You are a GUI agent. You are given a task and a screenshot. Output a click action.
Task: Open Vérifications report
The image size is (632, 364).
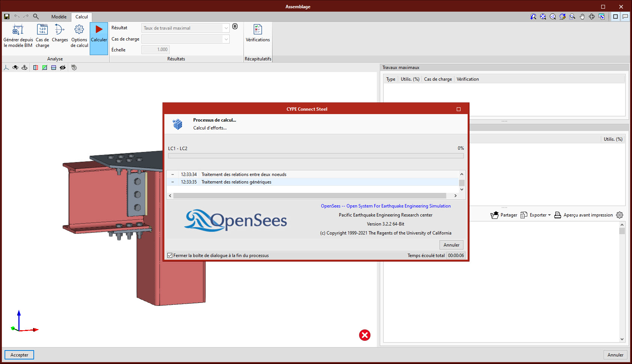[258, 34]
